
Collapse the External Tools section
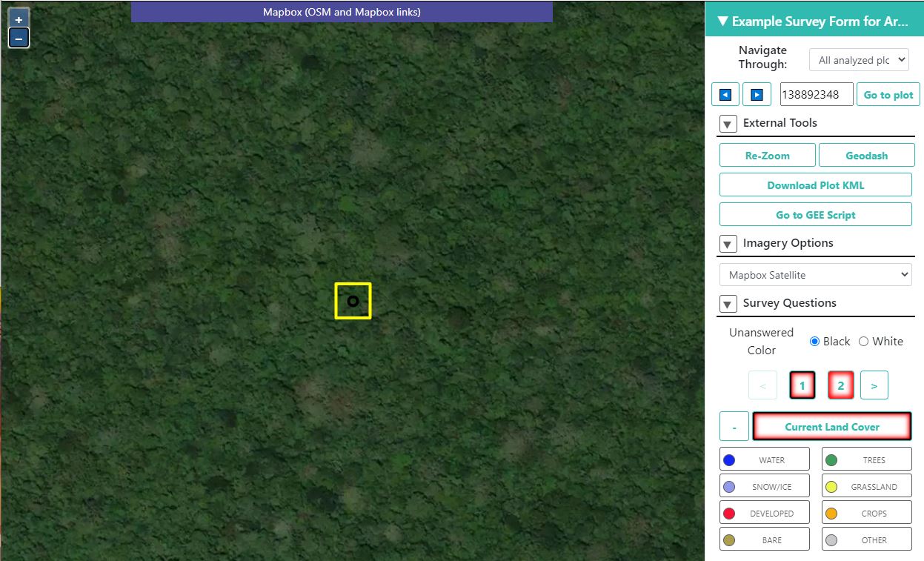coord(728,125)
